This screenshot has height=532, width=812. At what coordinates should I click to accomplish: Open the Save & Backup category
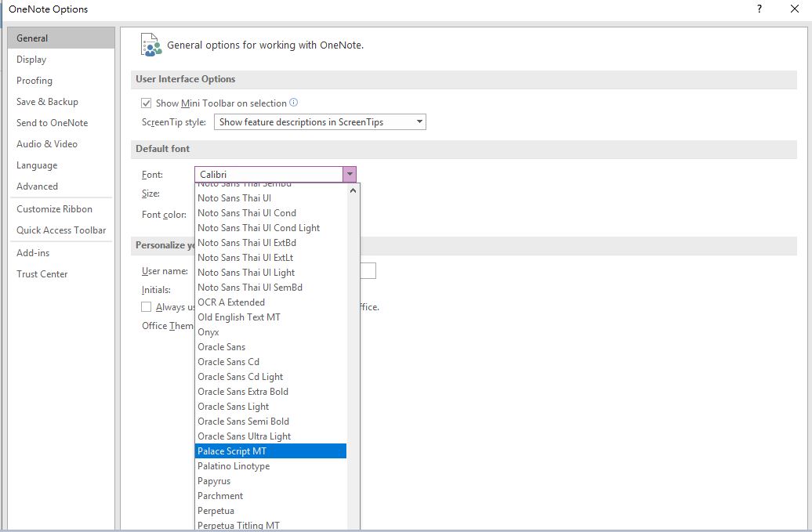click(x=61, y=102)
